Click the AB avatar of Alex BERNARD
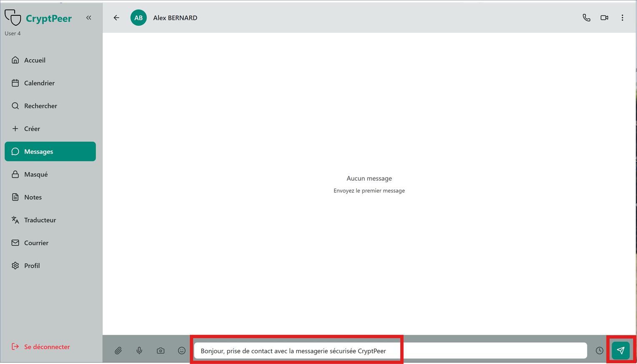 click(138, 18)
